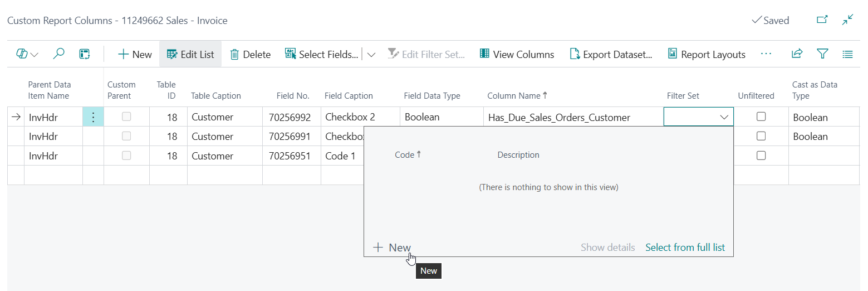Image resolution: width=868 pixels, height=291 pixels.
Task: Toggle the list view lines icon
Action: click(847, 54)
